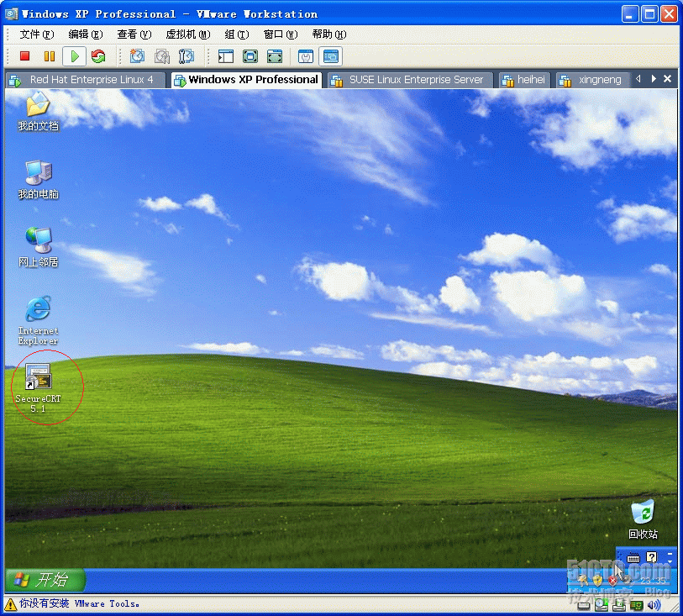
Task: Open the 我的文档 desktop icon
Action: coord(38,111)
